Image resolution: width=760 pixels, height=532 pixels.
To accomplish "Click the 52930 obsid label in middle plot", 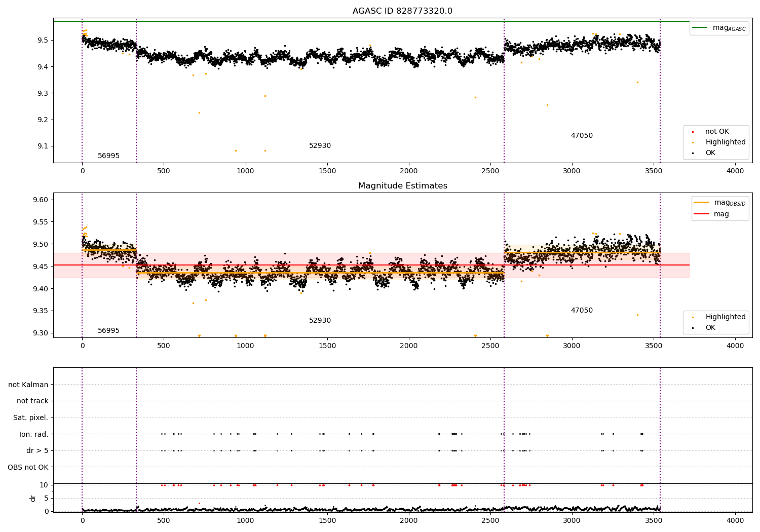I will 320,321.
